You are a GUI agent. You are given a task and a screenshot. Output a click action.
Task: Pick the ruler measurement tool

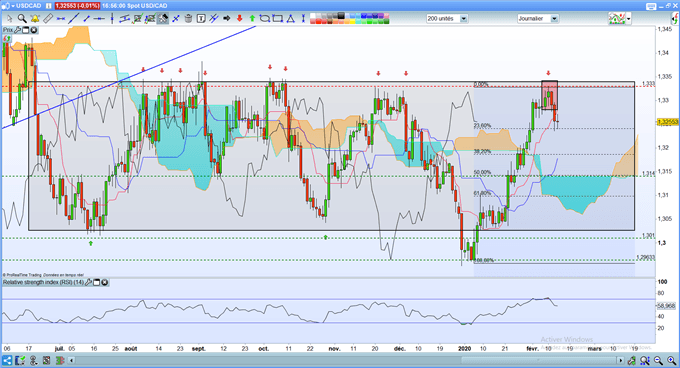point(48,19)
